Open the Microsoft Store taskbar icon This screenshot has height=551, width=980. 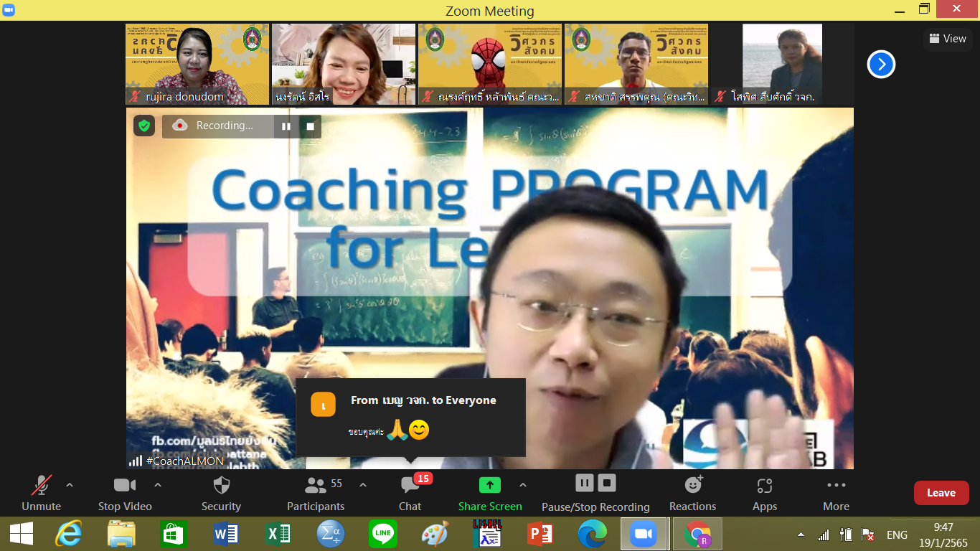(x=174, y=534)
